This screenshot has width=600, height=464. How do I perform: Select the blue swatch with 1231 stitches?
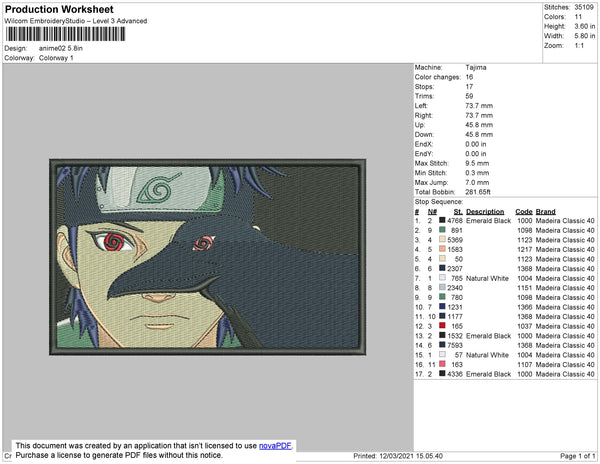click(x=442, y=307)
